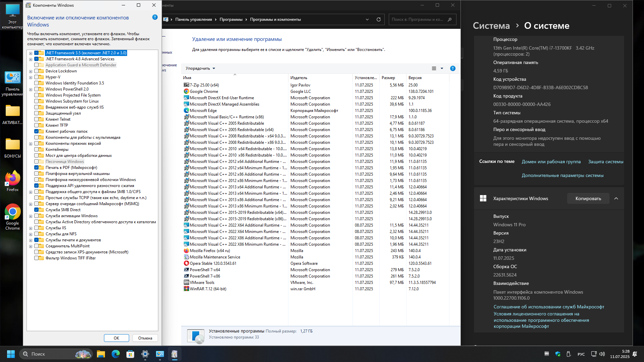The width and height of the screenshot is (644, 362).
Task: Open the address bar history dropdown
Action: (367, 19)
